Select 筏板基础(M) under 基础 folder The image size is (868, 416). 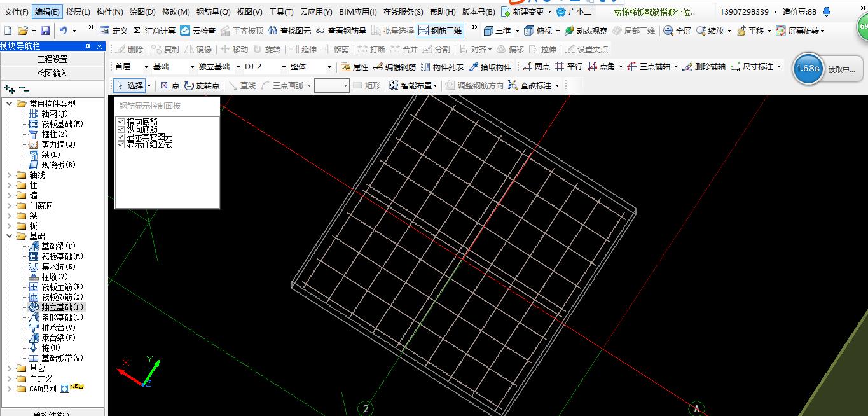(56, 256)
